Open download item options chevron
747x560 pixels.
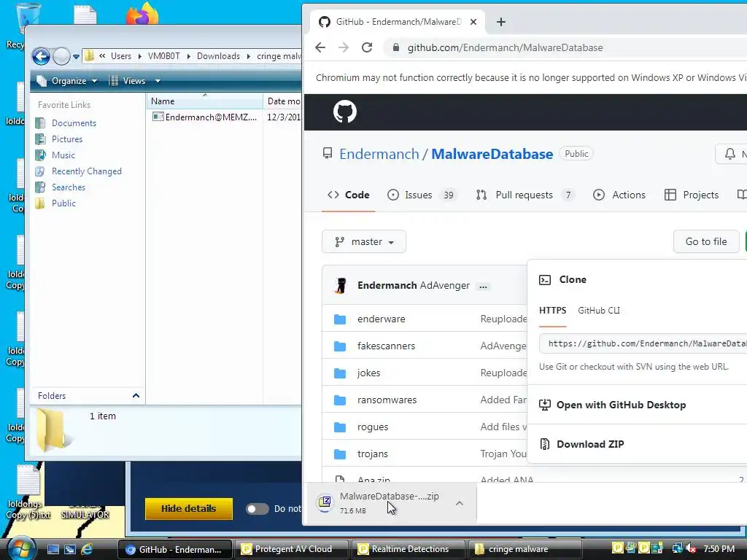click(460, 503)
